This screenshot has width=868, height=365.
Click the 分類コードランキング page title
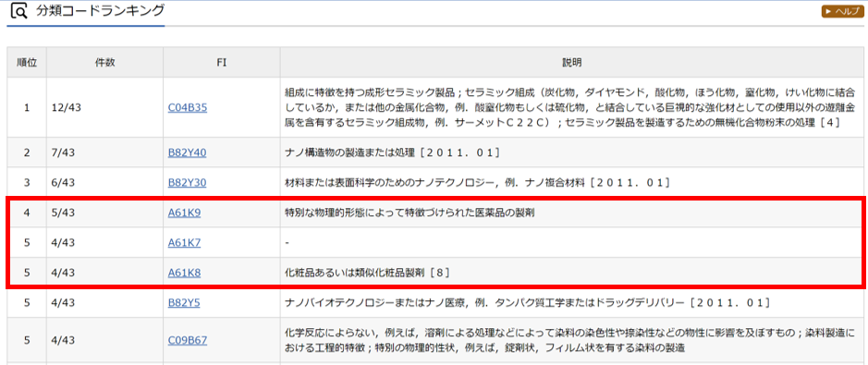tap(100, 10)
